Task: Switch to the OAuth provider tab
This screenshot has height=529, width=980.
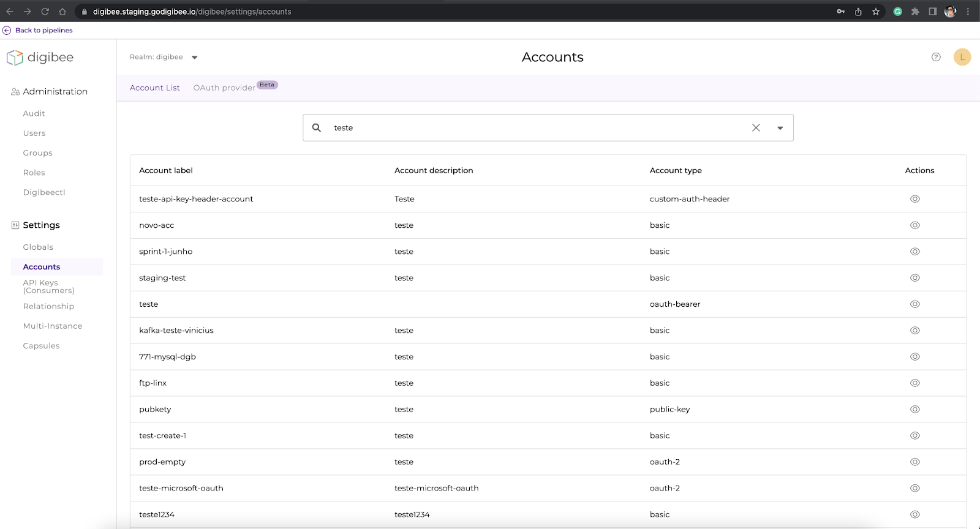Action: point(224,88)
